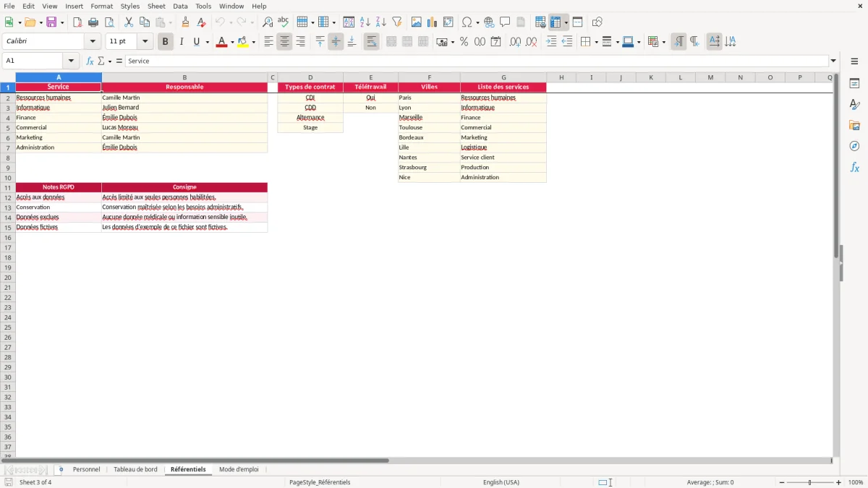Open the sidebar Gallery icon
Image resolution: width=868 pixels, height=488 pixels.
[x=854, y=126]
